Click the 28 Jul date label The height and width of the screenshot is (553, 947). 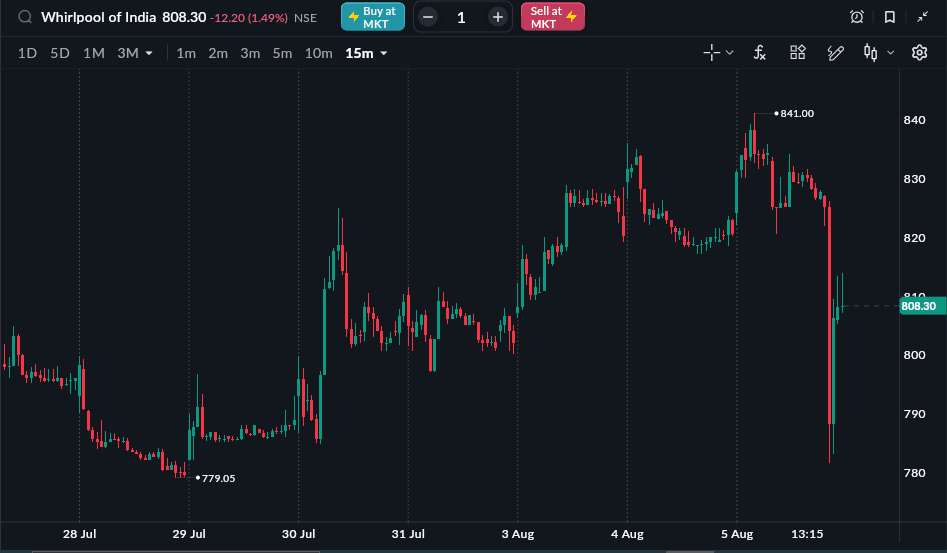pyautogui.click(x=79, y=534)
